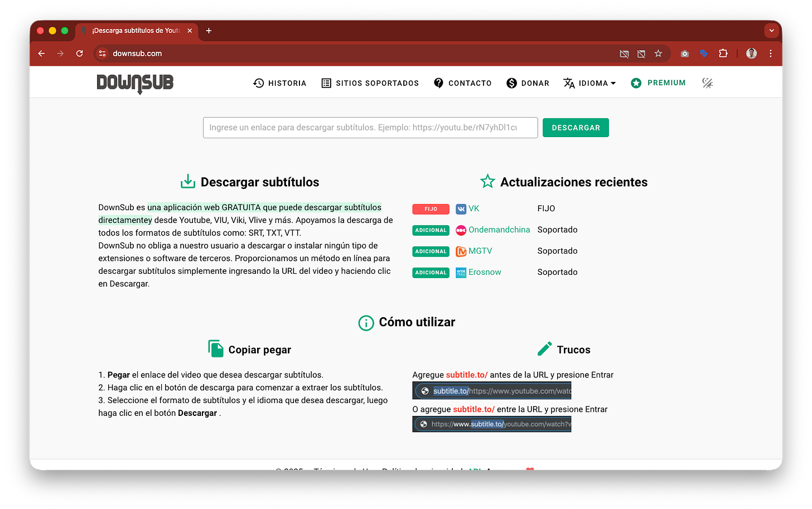Toggle dark mode with the moon-sun icon
Image resolution: width=812 pixels, height=509 pixels.
[707, 83]
